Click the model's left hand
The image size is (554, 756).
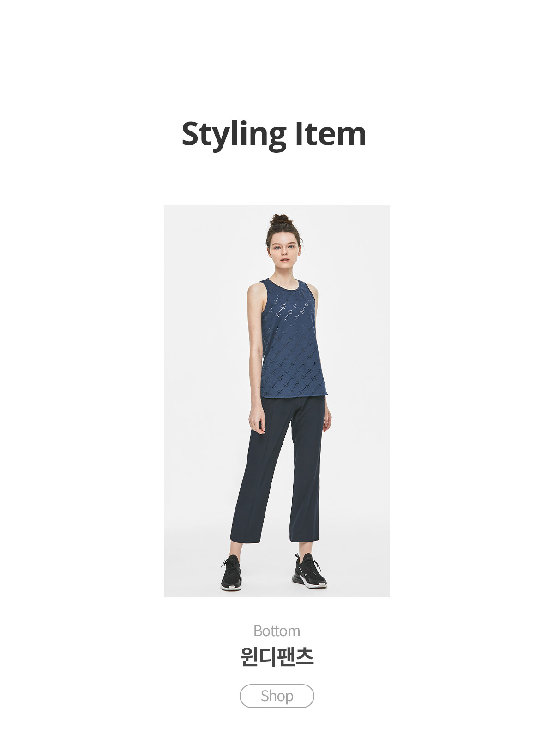click(327, 419)
